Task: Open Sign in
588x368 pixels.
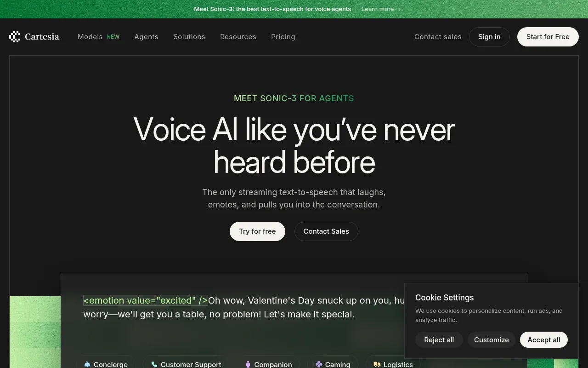Action: 489,37
